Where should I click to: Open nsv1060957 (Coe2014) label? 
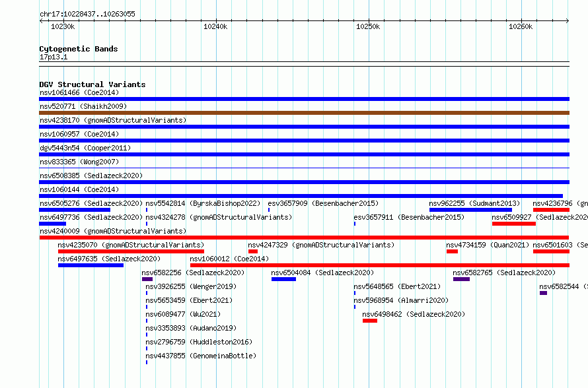[x=79, y=134]
